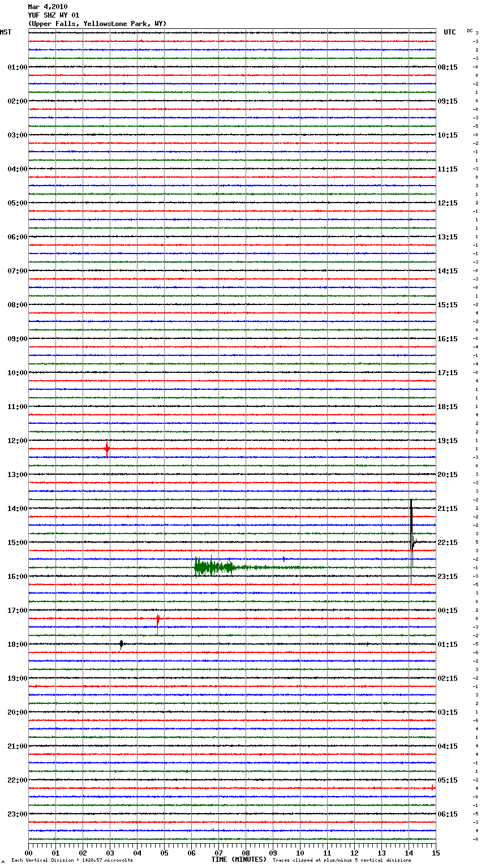481x868 pixels.
Task: Click the 'DC' column header
Action: (x=470, y=31)
